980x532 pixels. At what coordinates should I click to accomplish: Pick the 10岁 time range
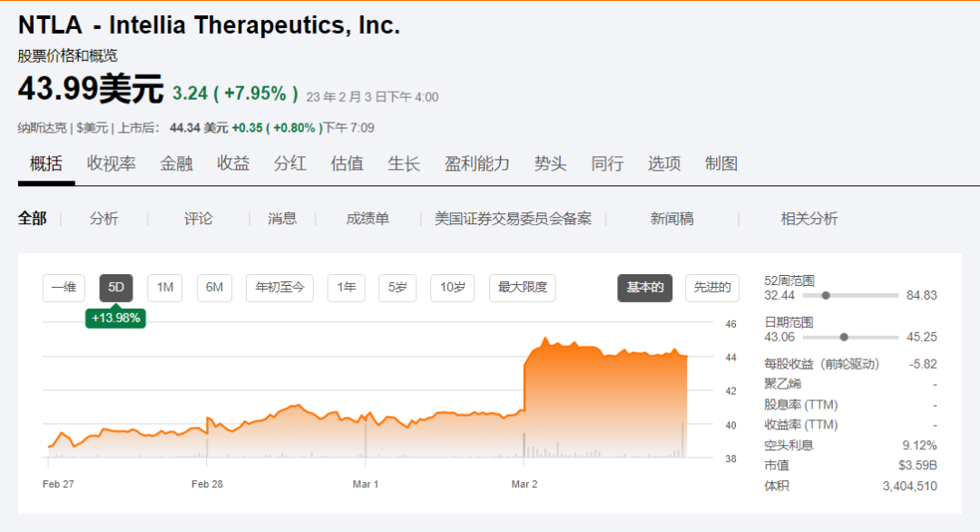point(452,288)
